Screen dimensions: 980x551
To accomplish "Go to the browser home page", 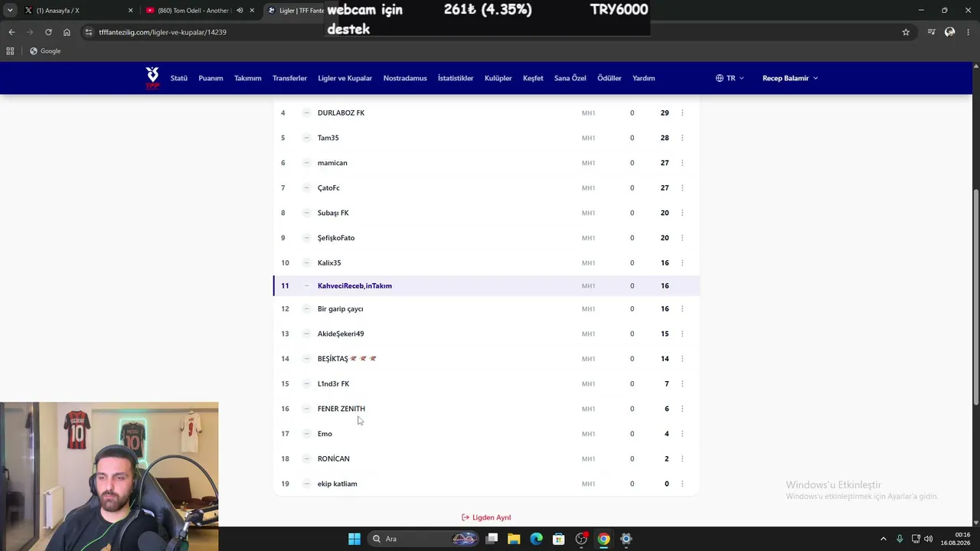I will [x=67, y=32].
